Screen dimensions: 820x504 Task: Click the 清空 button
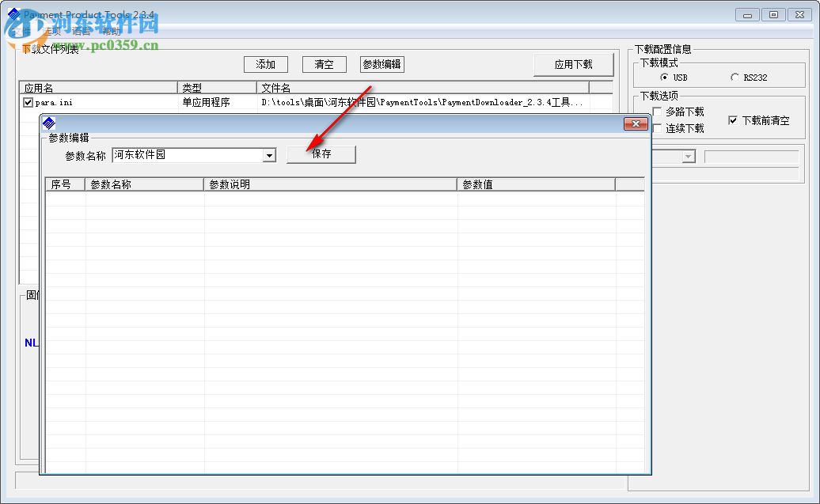pyautogui.click(x=324, y=64)
